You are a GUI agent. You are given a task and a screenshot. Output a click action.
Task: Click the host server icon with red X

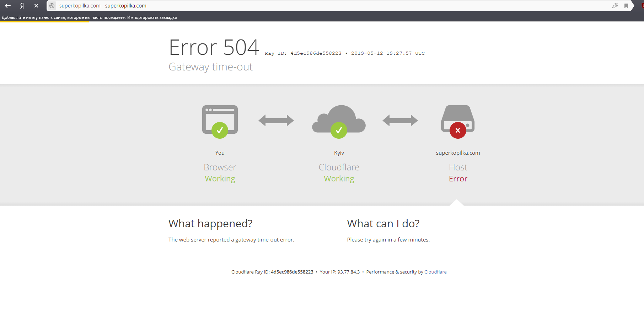point(458,122)
